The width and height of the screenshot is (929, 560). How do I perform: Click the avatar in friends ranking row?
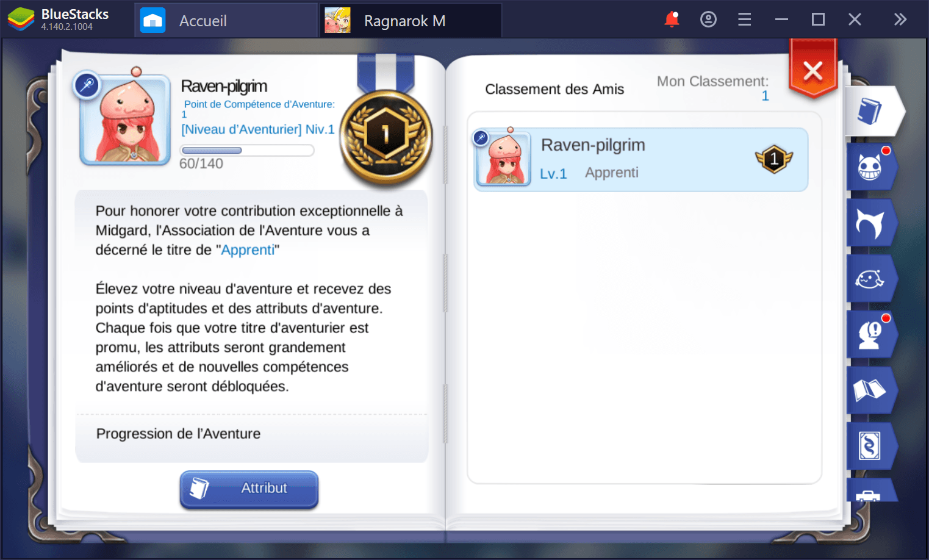[x=504, y=159]
